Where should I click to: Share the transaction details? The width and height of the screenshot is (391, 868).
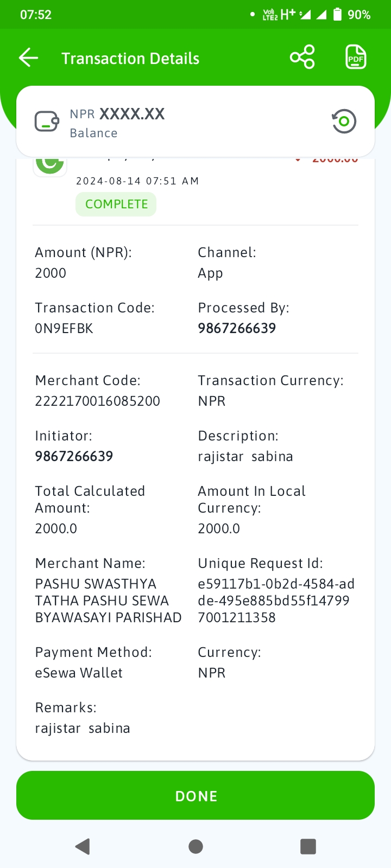(x=302, y=57)
